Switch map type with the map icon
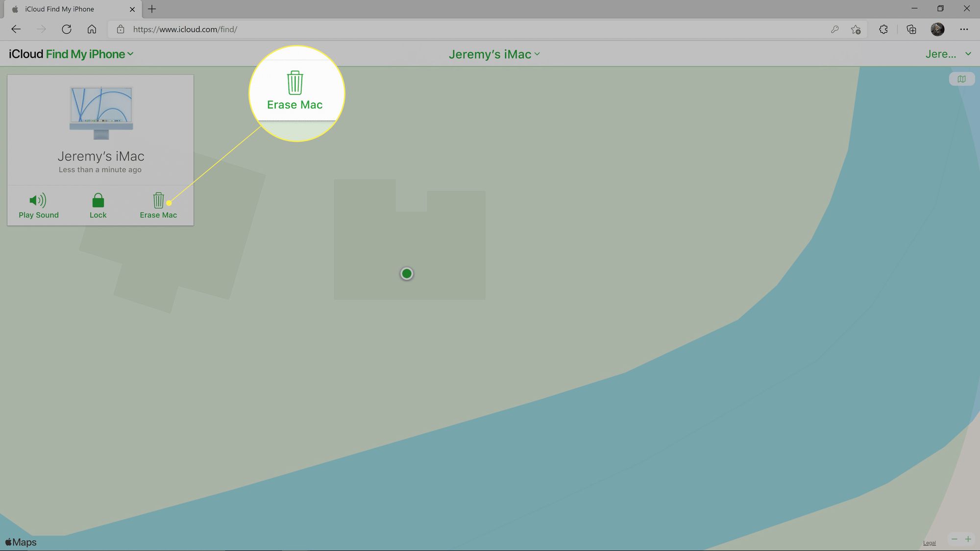This screenshot has width=980, height=551. tap(961, 79)
